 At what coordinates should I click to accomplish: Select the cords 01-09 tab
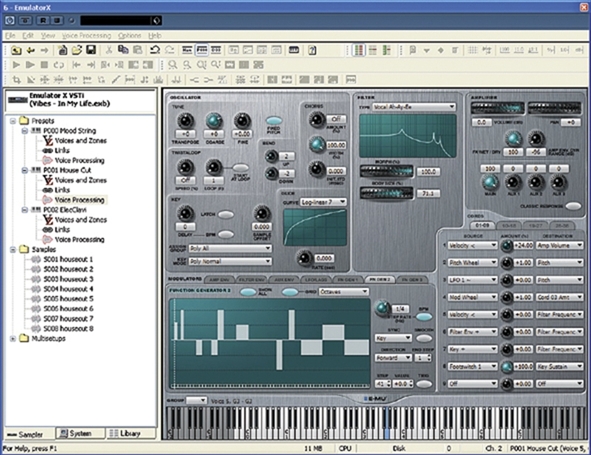point(482,225)
